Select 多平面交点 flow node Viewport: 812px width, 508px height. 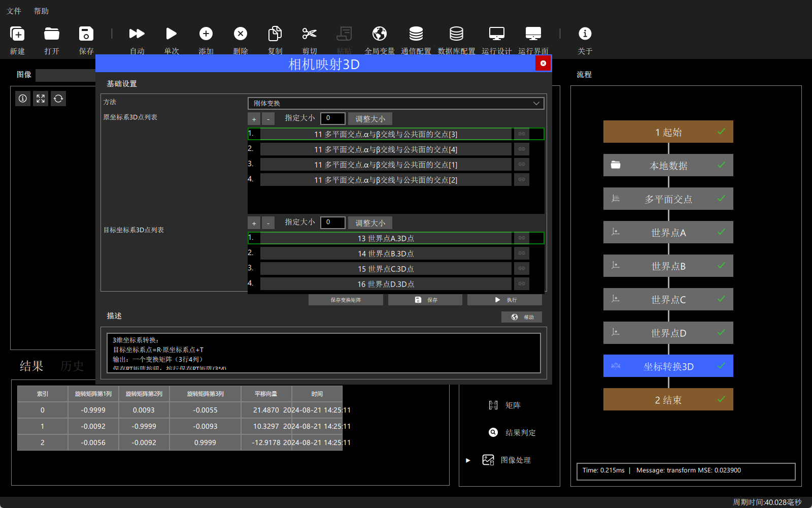[x=668, y=199]
